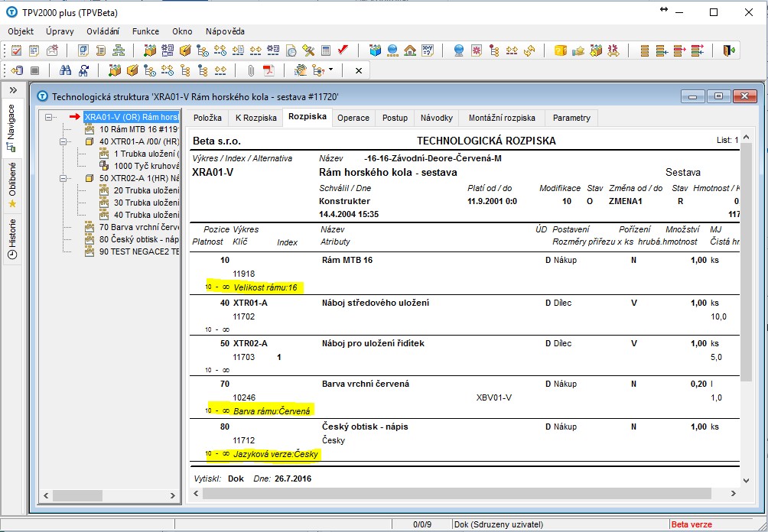Open the Navigace side panel
The height and width of the screenshot is (532, 768).
click(12, 127)
